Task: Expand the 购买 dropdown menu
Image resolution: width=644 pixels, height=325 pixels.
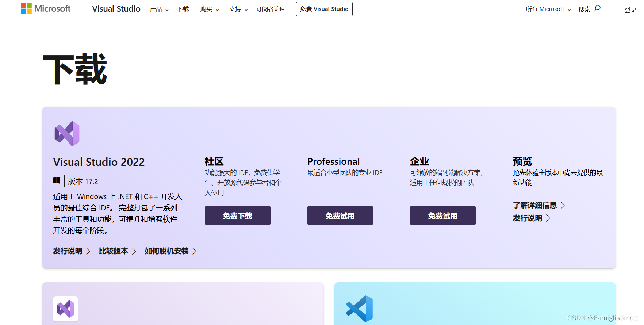Action: point(210,9)
